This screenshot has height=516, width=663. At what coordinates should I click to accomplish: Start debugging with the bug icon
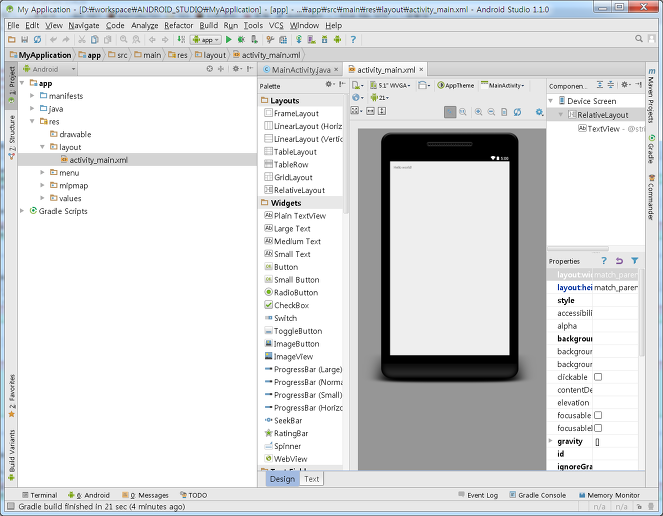(x=241, y=39)
